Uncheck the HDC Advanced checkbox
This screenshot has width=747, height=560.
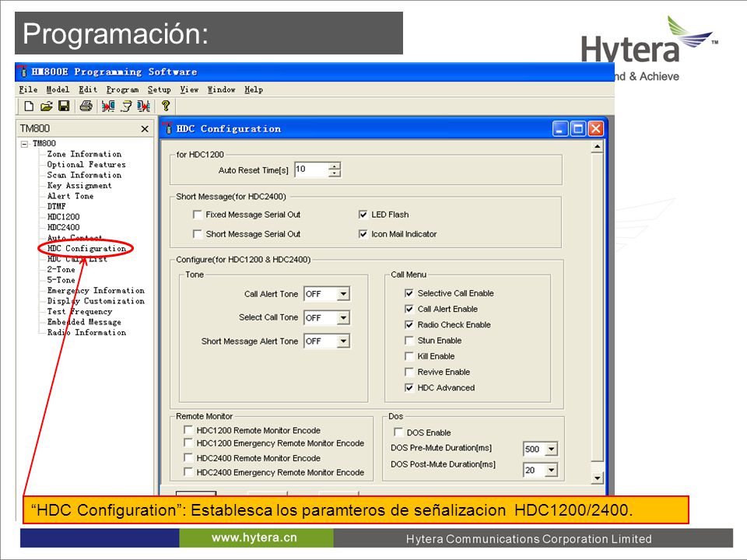(409, 387)
